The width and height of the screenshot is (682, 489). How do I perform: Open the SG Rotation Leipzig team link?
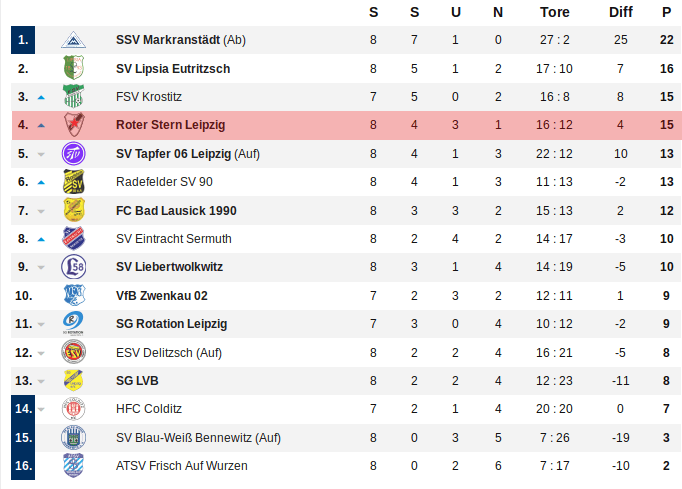(x=171, y=324)
